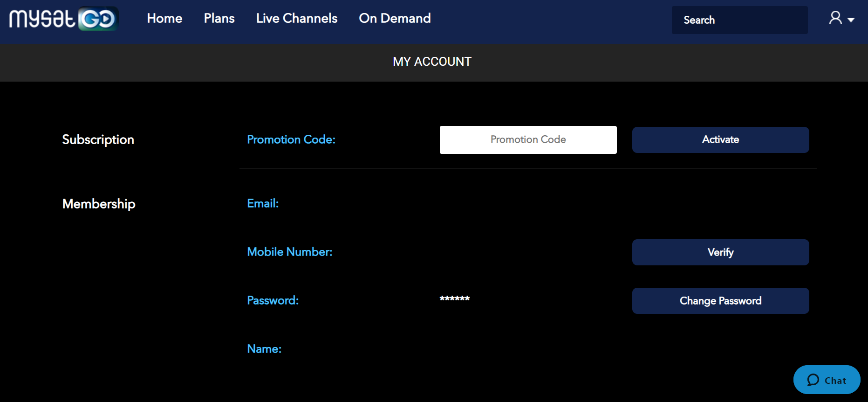Click the masked password asterisks
Image resolution: width=868 pixels, height=402 pixels.
click(455, 298)
